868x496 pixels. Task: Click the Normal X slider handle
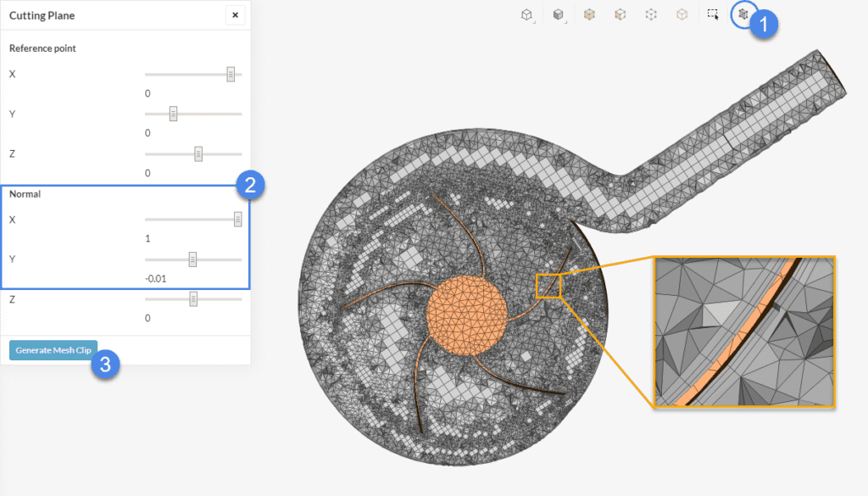237,220
